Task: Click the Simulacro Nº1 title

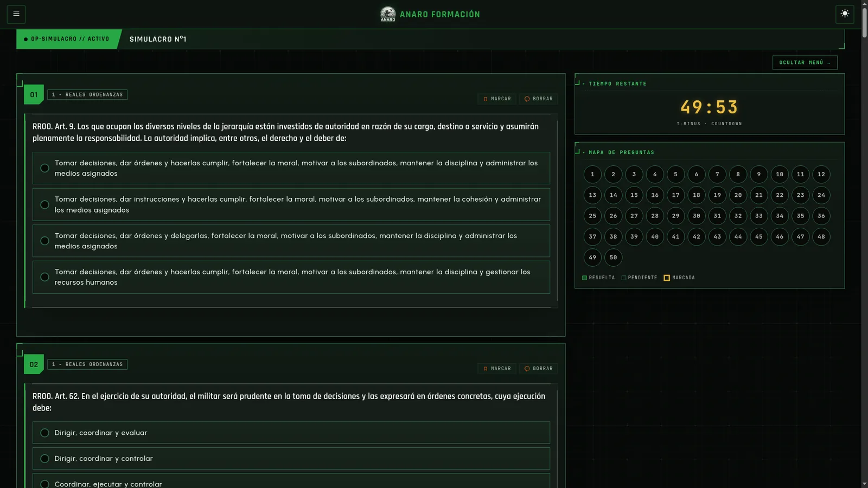Action: coord(158,39)
